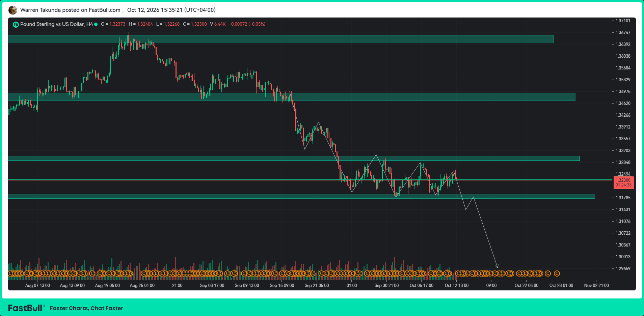Select the Pound Sterling vs US Dollar, H4 title
644x316 pixels.
point(56,24)
